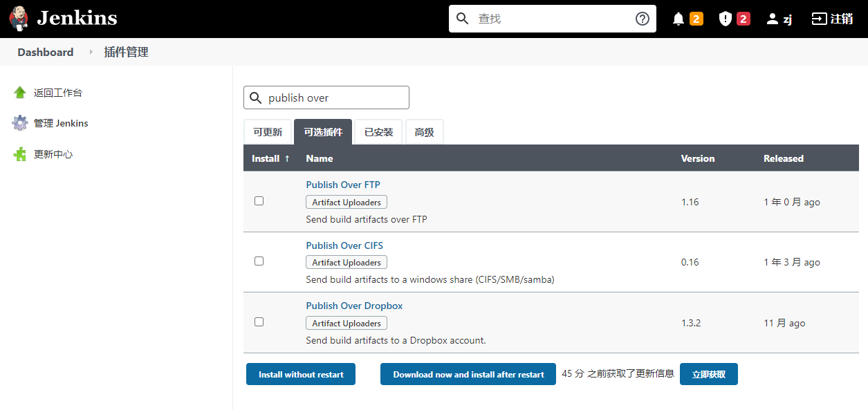Switch to the 可更新 tab
Image resolution: width=868 pixels, height=410 pixels.
[268, 132]
